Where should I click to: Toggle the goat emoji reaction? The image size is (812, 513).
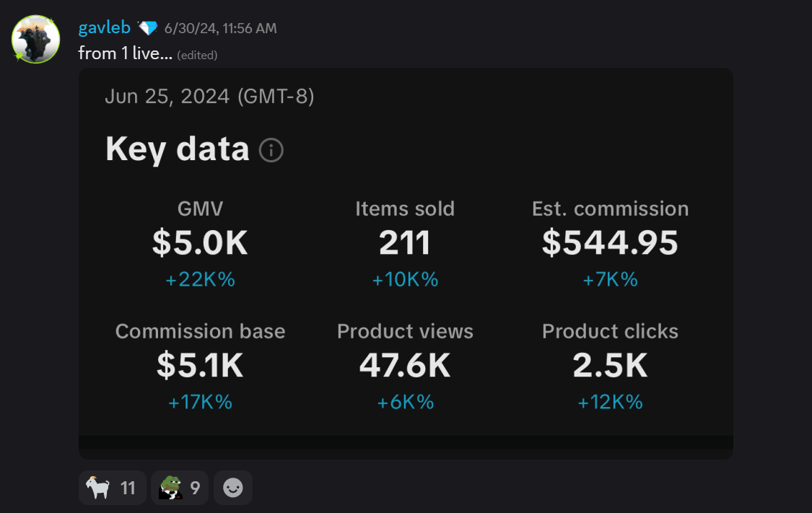[x=113, y=488]
